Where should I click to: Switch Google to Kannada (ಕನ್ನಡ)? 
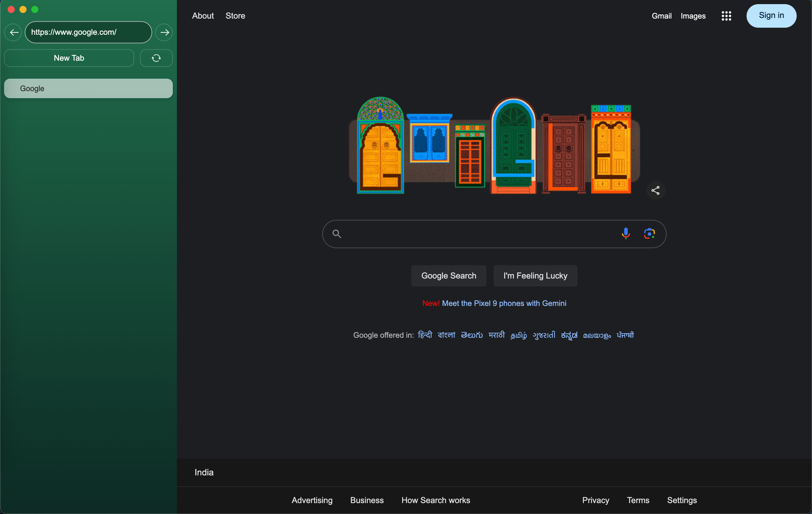569,335
